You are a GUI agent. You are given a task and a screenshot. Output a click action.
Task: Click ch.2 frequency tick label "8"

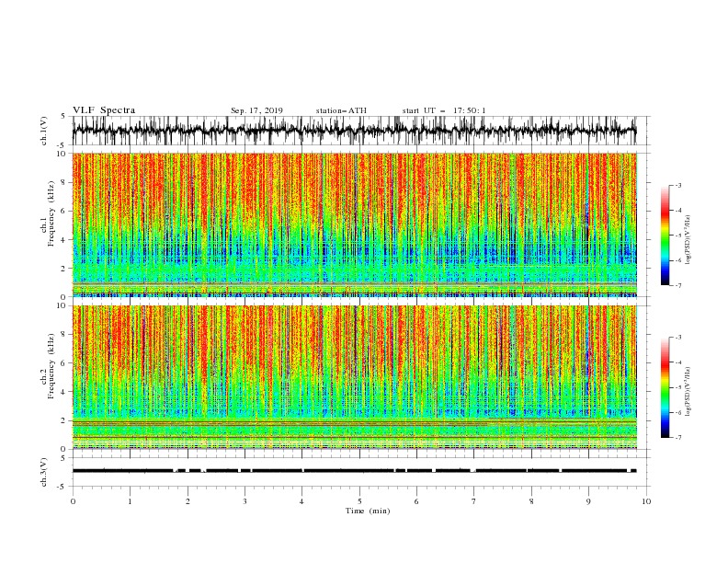64,335
